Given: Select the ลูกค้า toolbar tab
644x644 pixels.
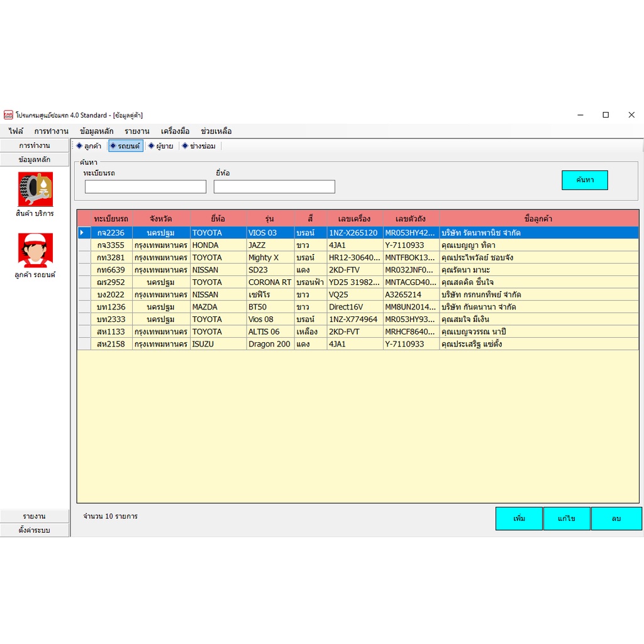Looking at the screenshot, I should tap(89, 146).
